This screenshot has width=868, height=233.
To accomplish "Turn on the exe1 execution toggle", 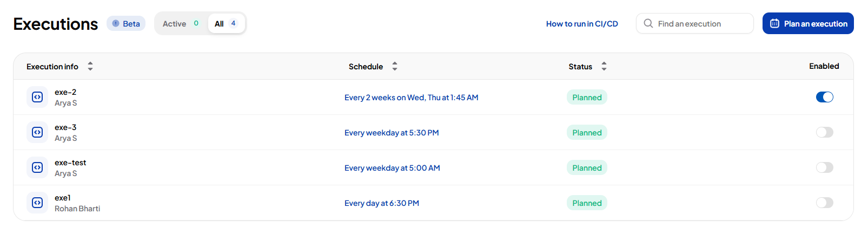I will tap(824, 203).
